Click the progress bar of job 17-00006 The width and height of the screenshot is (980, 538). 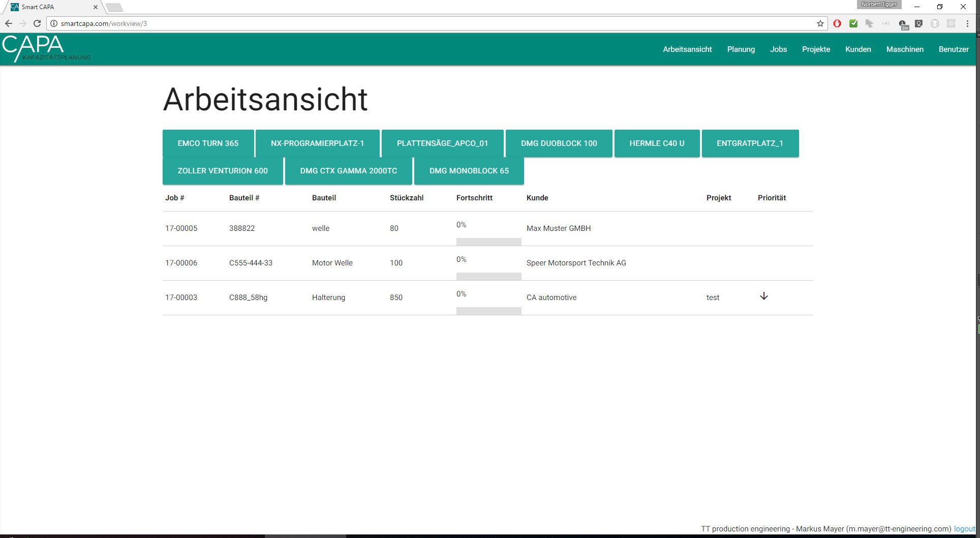[488, 277]
